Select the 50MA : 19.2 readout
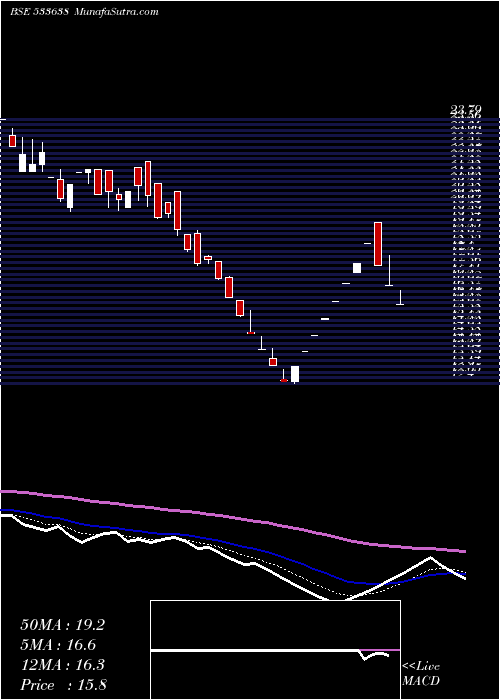This screenshot has height=700, width=500. click(x=63, y=625)
